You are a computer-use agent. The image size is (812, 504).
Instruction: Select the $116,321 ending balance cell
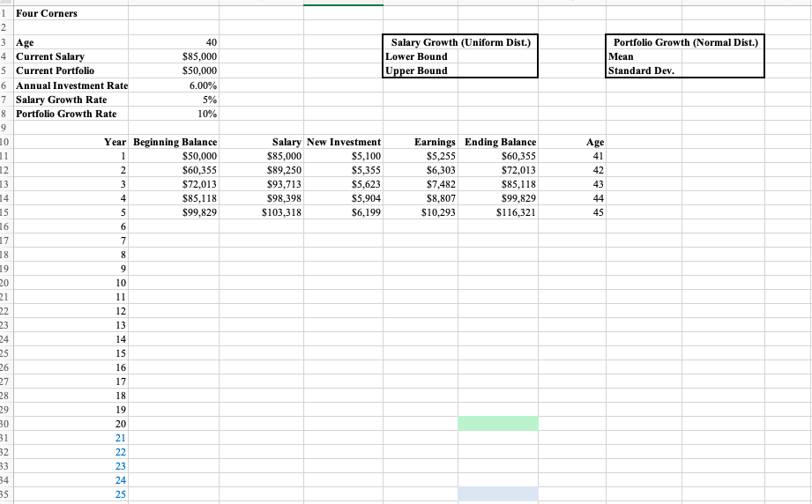coord(498,212)
